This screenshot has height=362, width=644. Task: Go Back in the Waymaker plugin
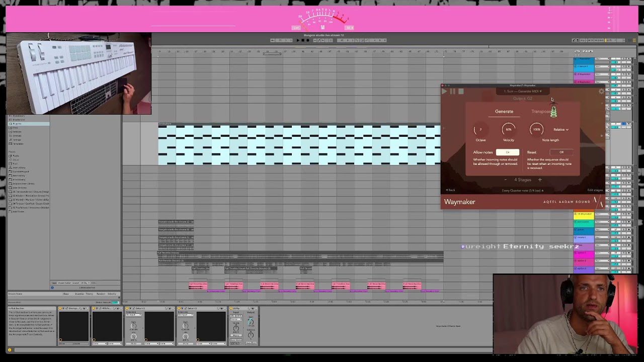pos(450,190)
